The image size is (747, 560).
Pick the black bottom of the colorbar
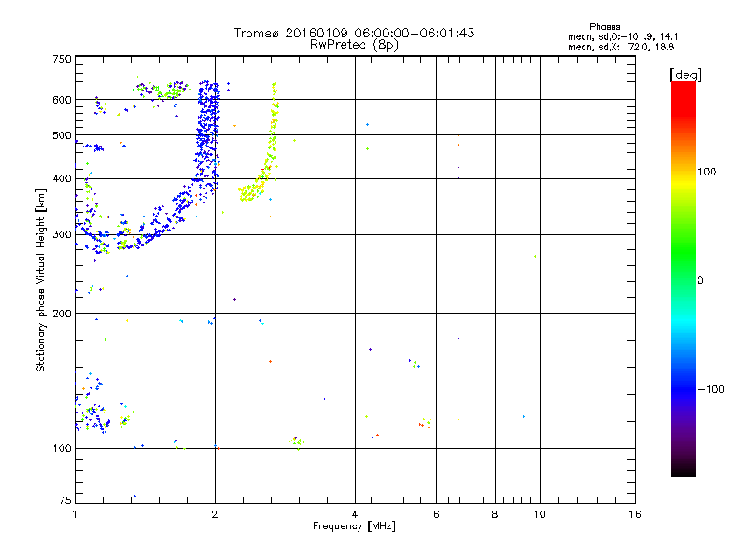684,469
